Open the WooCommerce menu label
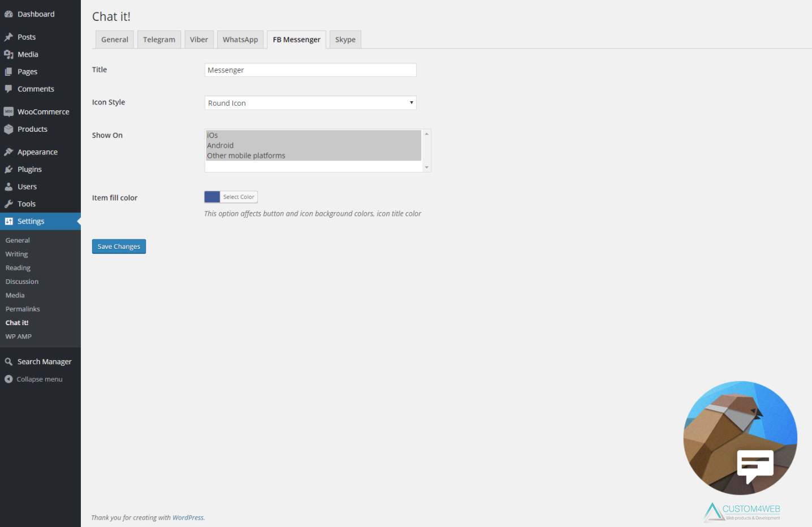812x527 pixels. (x=44, y=112)
